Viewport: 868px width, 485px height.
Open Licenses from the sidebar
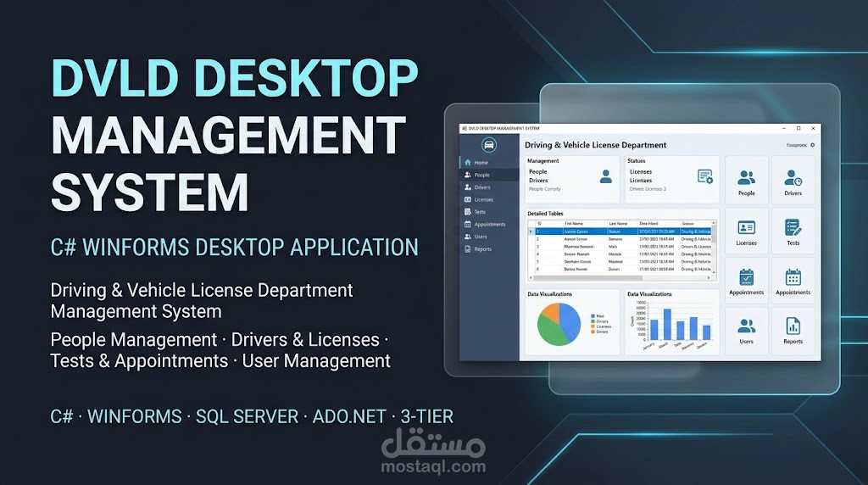click(489, 199)
